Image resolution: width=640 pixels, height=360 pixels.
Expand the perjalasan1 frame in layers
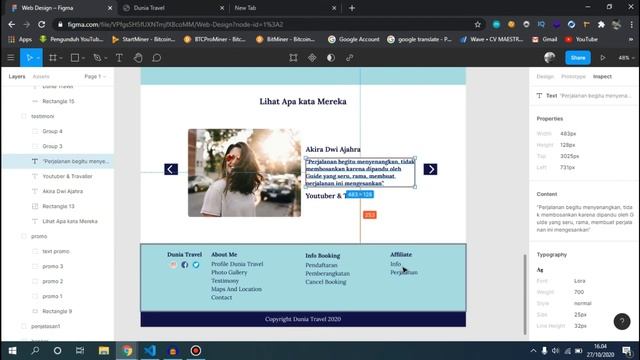[x=23, y=326]
